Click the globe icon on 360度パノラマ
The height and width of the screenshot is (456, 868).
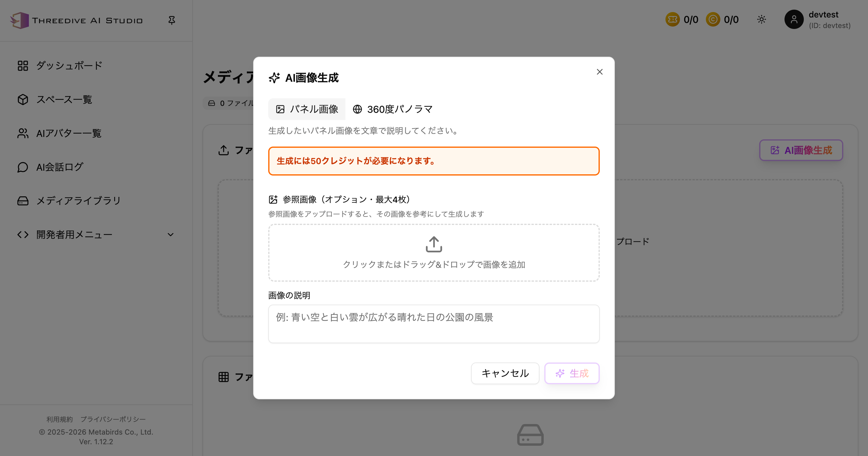pos(357,109)
